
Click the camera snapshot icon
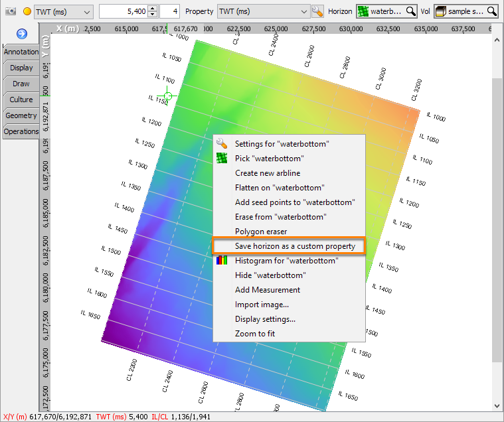pyautogui.click(x=11, y=11)
